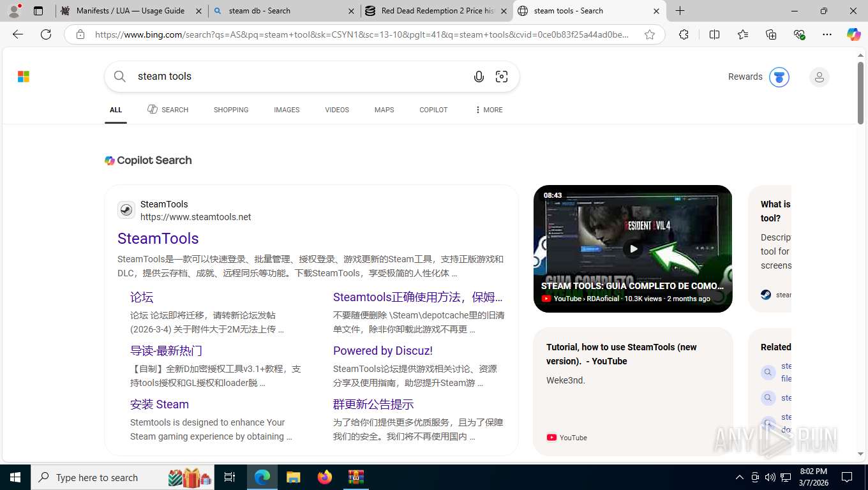Image resolution: width=868 pixels, height=490 pixels.
Task: Click the Copilot Search heading
Action: pyautogui.click(x=148, y=161)
